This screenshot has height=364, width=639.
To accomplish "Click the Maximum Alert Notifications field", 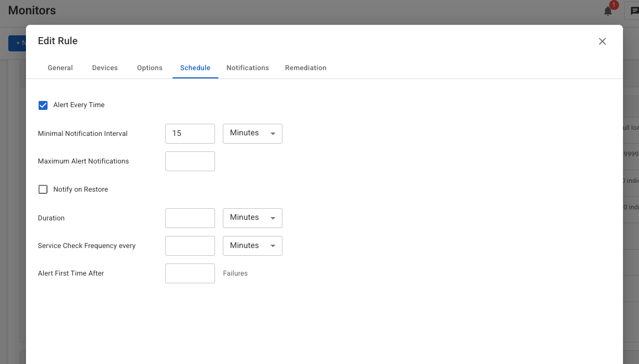I will (x=190, y=161).
